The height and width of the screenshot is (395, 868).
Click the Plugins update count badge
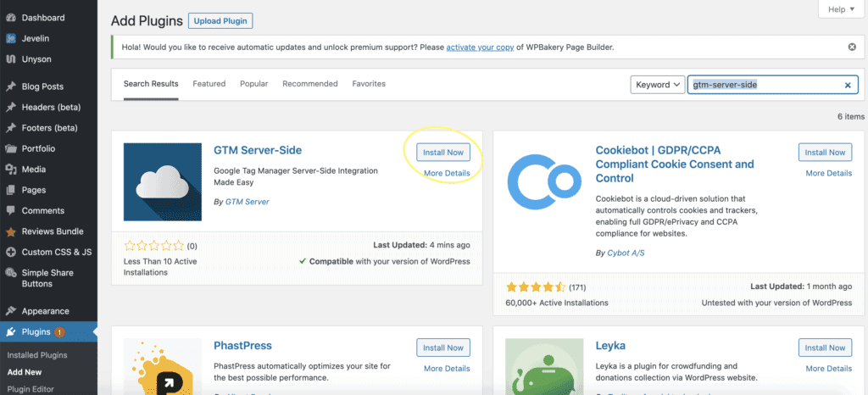point(59,332)
